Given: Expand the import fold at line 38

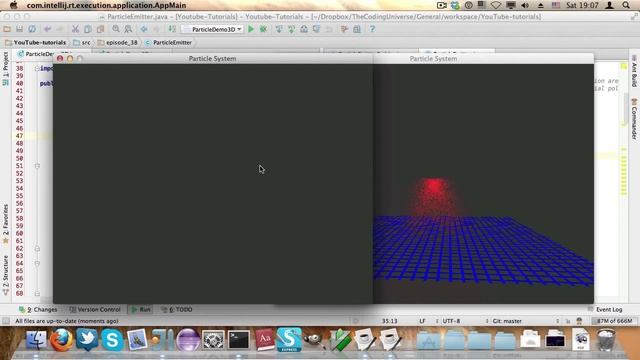Looking at the screenshot, I should (37, 68).
